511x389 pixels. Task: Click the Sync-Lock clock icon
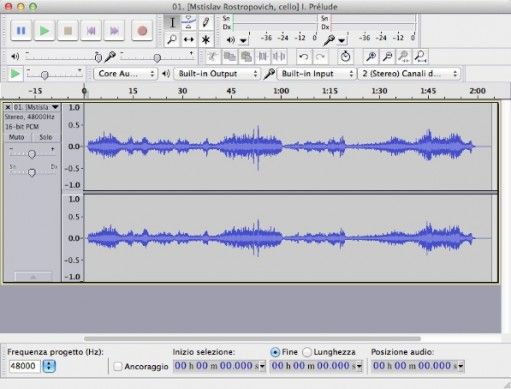pos(345,56)
